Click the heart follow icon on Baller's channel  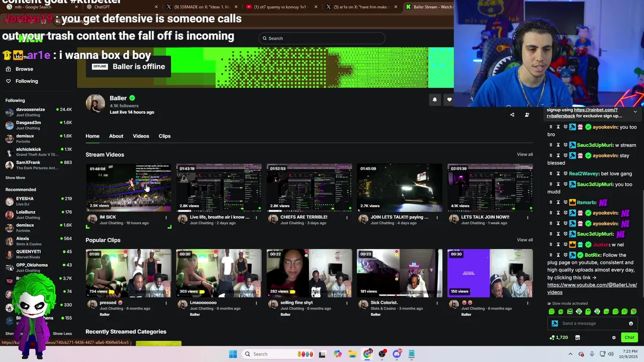[x=449, y=100]
